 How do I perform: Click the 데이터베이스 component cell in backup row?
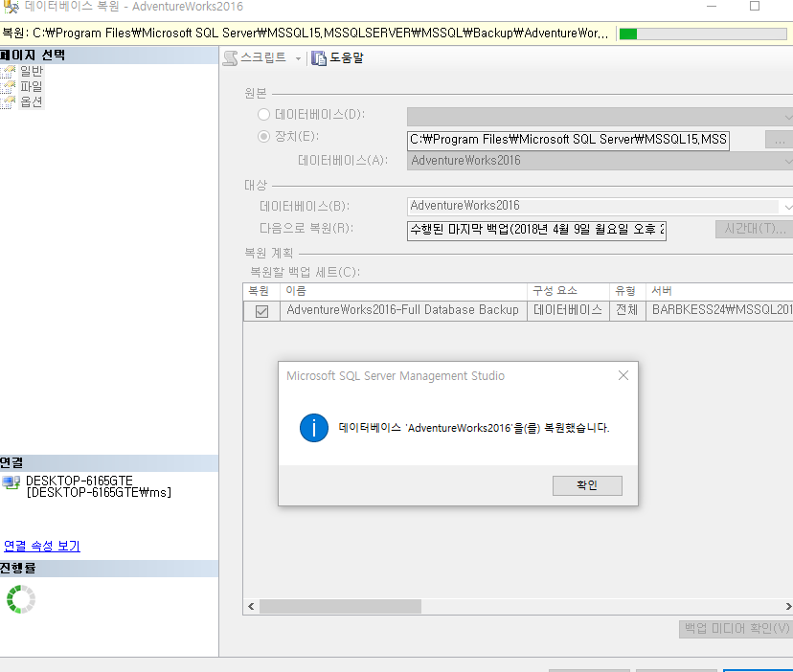tap(568, 310)
